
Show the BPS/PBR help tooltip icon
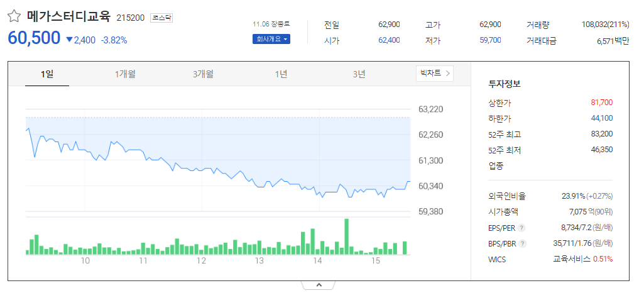522,243
